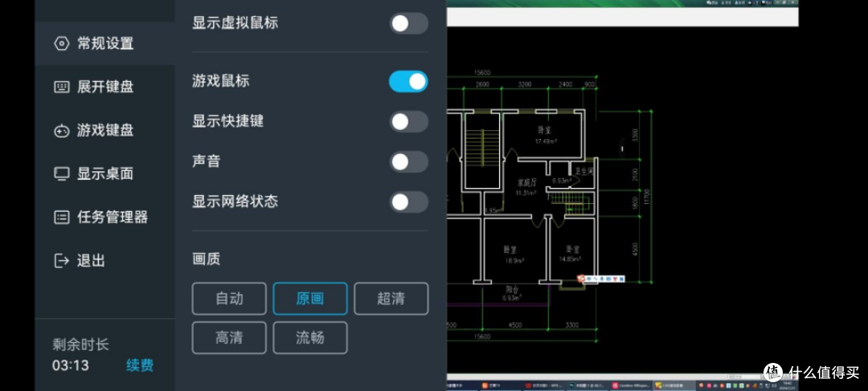Screen dimensions: 868x391
Task: Click the remote desktop taskbar clock
Action: pos(788,385)
